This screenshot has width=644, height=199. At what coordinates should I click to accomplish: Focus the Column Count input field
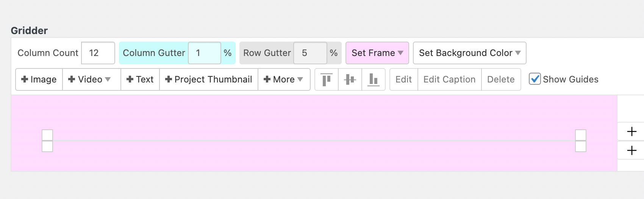pos(98,53)
